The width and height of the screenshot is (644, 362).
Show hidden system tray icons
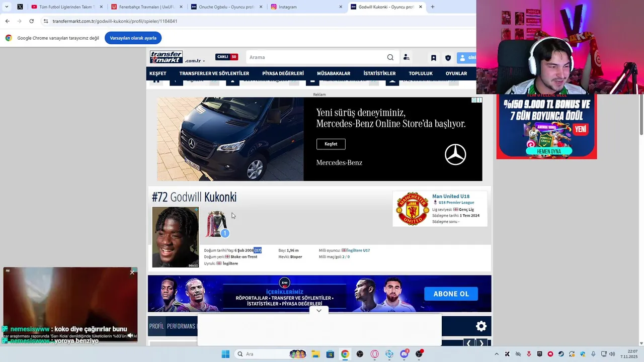tap(497, 354)
